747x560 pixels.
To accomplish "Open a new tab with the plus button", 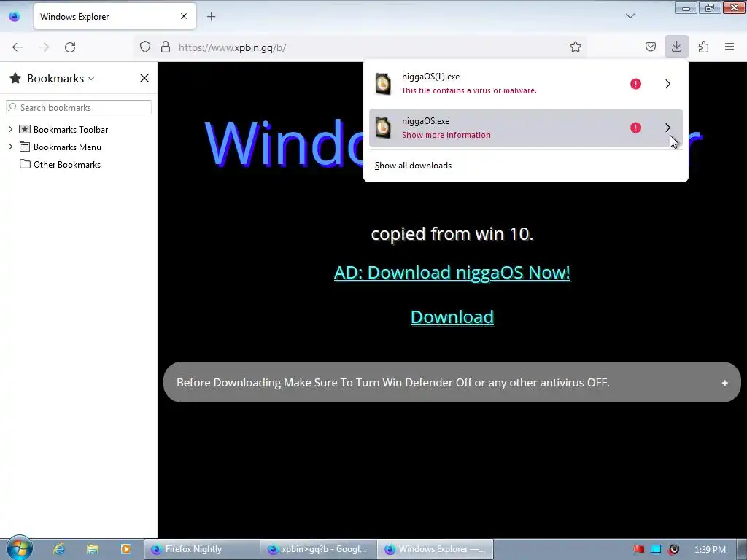I will 211,17.
